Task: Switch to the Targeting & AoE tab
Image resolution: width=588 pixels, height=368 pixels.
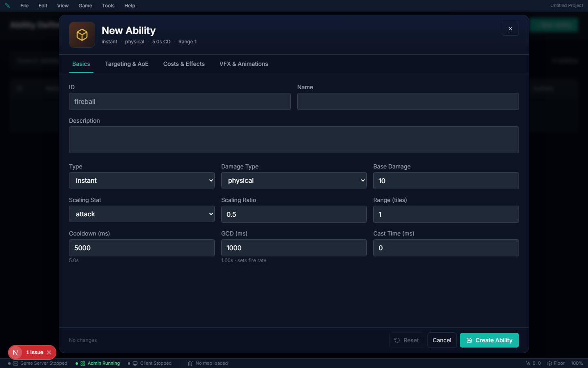Action: tap(127, 64)
